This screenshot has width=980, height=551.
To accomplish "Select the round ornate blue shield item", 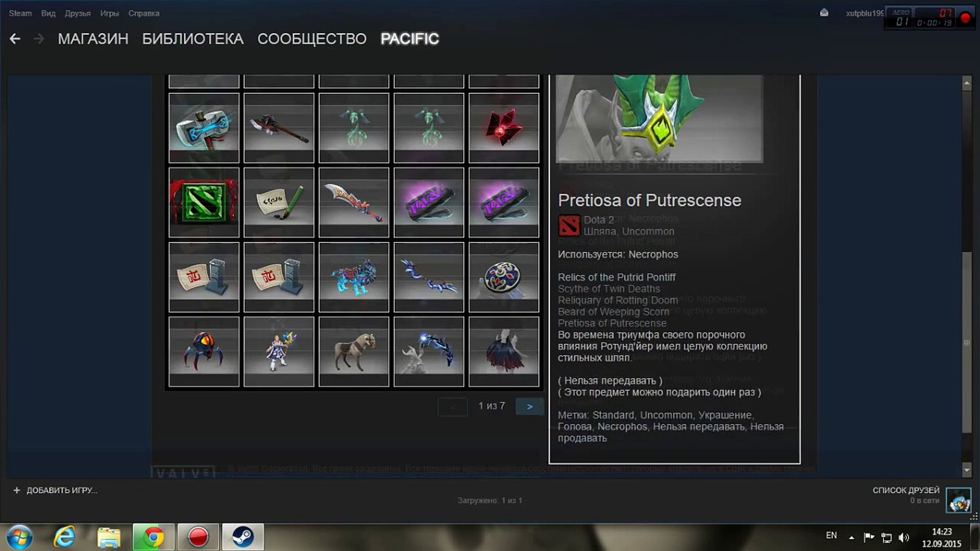I will (504, 277).
